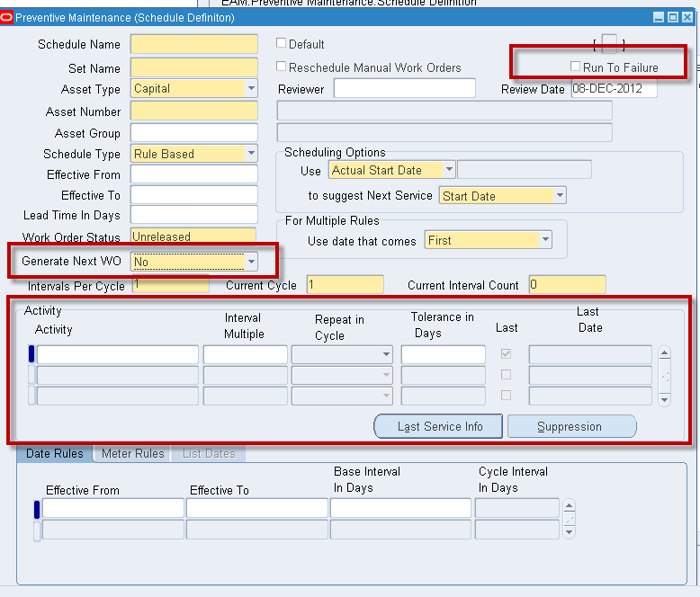The image size is (700, 597).
Task: Enable the Default checkbox
Action: (x=281, y=43)
